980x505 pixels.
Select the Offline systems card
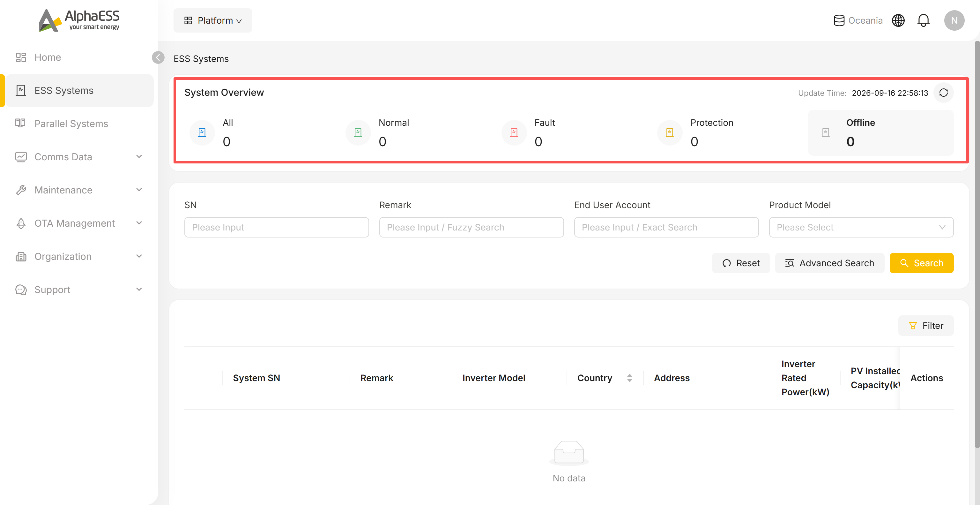coord(881,132)
